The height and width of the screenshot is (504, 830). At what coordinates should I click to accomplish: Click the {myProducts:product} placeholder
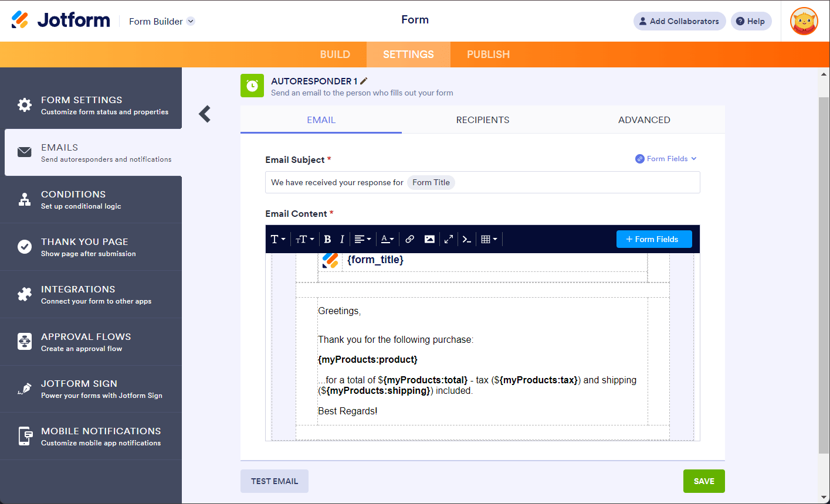[368, 359]
